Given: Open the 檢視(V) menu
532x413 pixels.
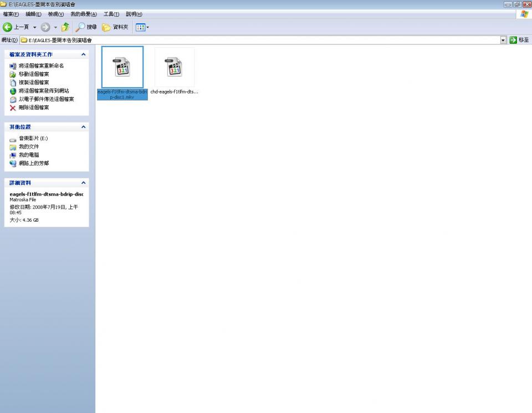Looking at the screenshot, I should pyautogui.click(x=55, y=14).
